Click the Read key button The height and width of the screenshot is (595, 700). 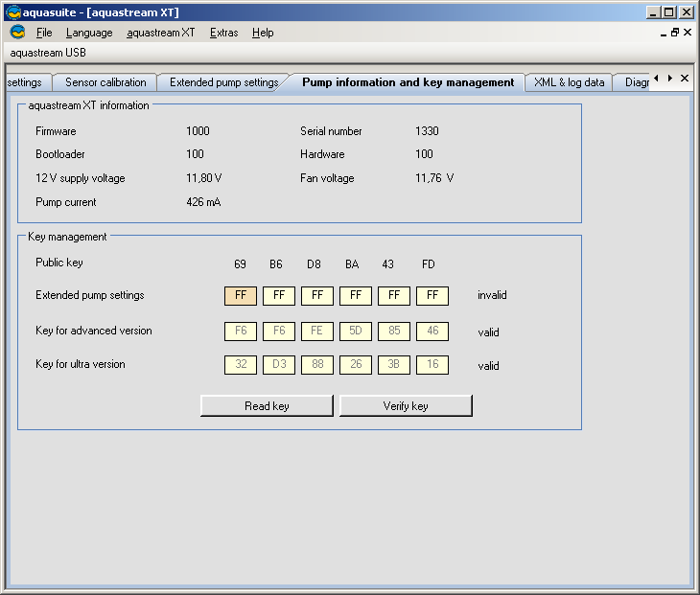267,406
